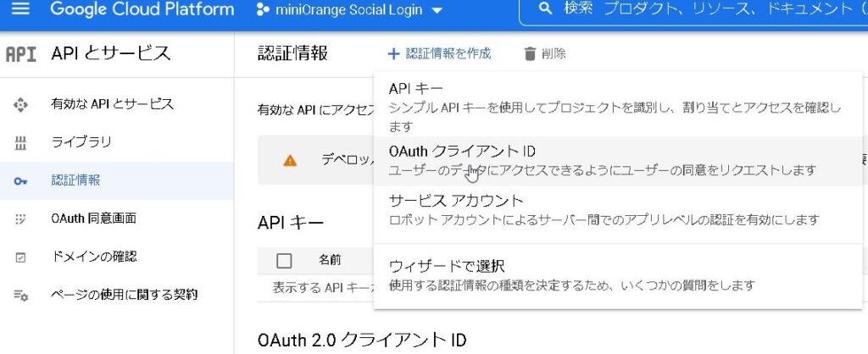Image resolution: width=868 pixels, height=354 pixels.
Task: Toggle the select-all checkbox in API キー table
Action: [x=284, y=260]
